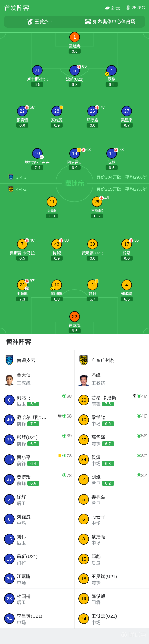Image resolution: width=149 pixels, height=644 pixels.
Task: Tap captain 廖均健 number 16 icon
Action: tap(56, 285)
